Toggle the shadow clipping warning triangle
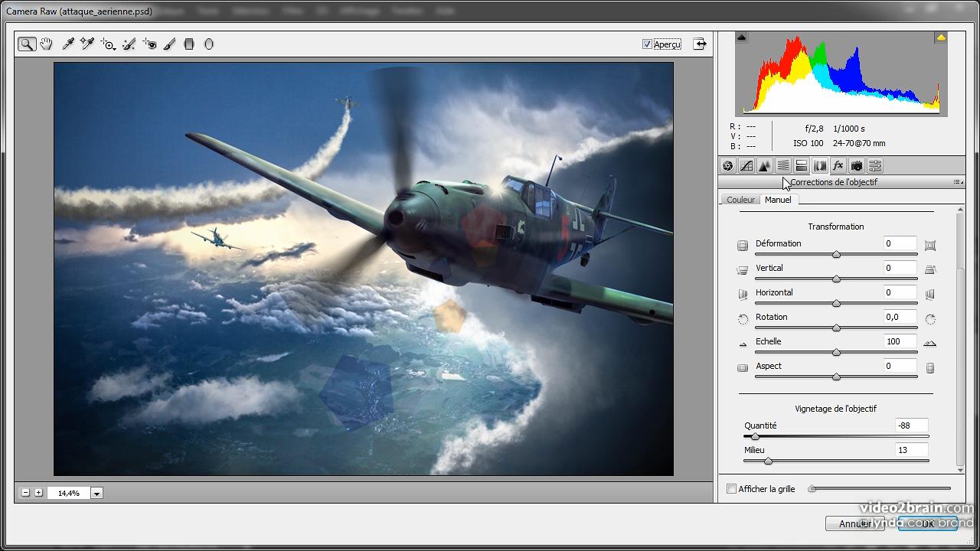The width and height of the screenshot is (980, 551). (741, 37)
